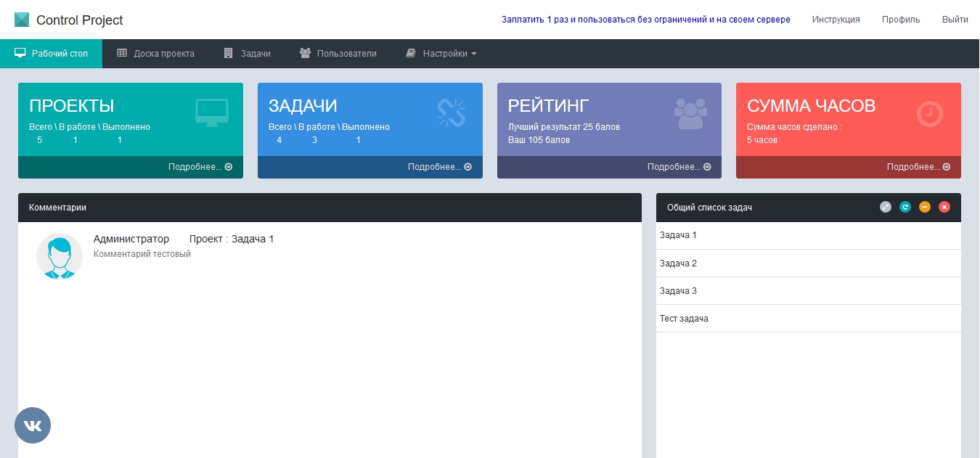
Task: Click the Ваш 105 балов text
Action: [x=539, y=140]
